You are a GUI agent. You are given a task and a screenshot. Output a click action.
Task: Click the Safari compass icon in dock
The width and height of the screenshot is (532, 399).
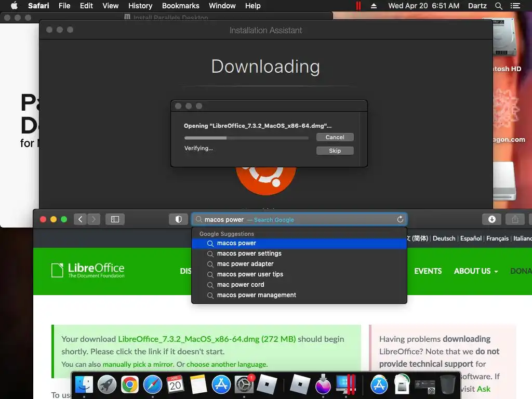point(152,385)
